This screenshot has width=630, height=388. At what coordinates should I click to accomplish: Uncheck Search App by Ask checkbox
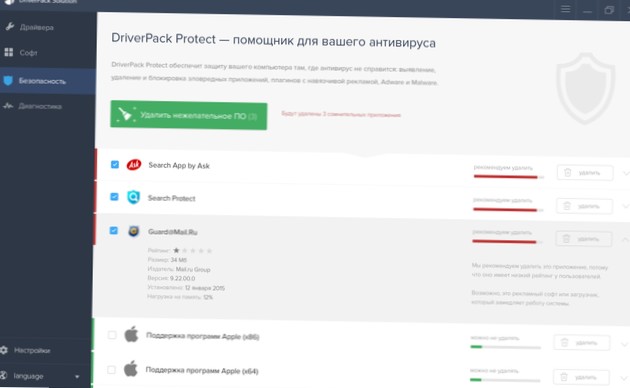pos(115,164)
